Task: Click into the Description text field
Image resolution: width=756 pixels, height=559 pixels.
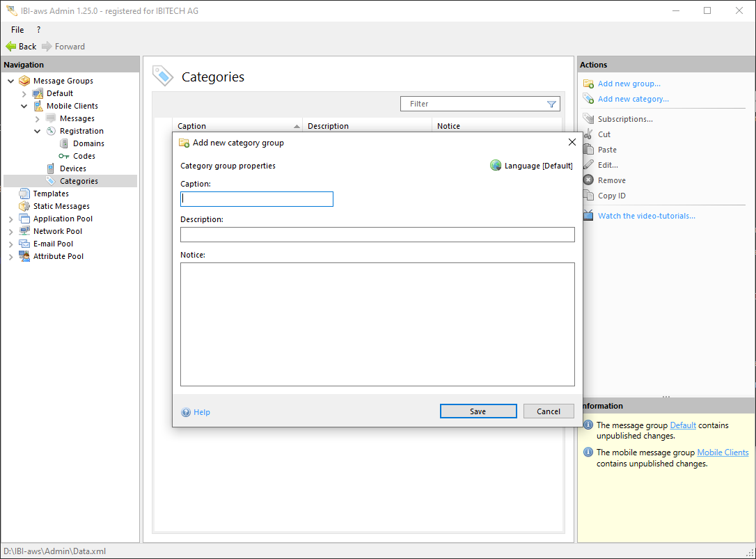Action: 377,235
